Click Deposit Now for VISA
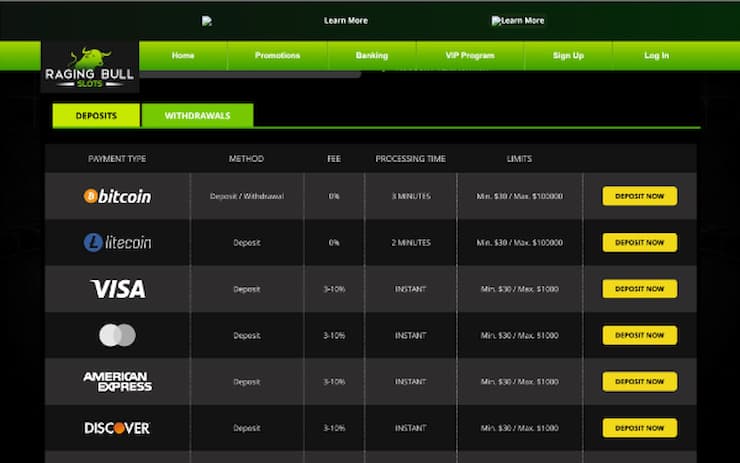Image resolution: width=740 pixels, height=463 pixels. (639, 288)
